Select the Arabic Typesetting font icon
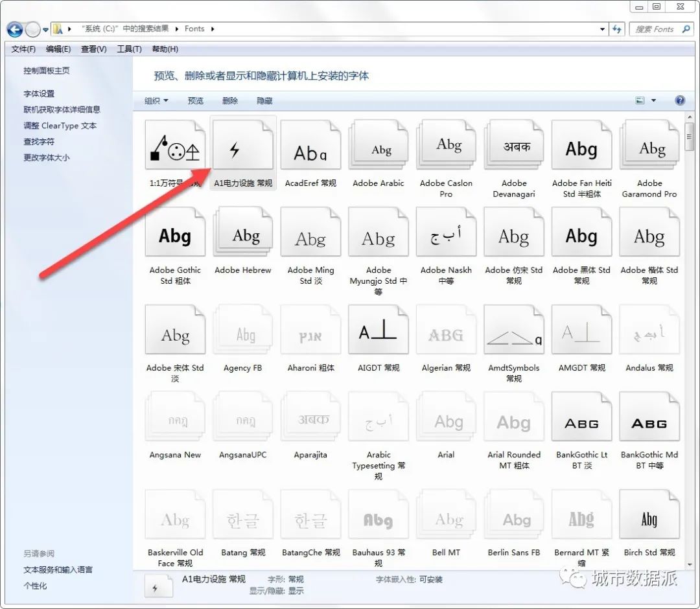 pos(379,417)
